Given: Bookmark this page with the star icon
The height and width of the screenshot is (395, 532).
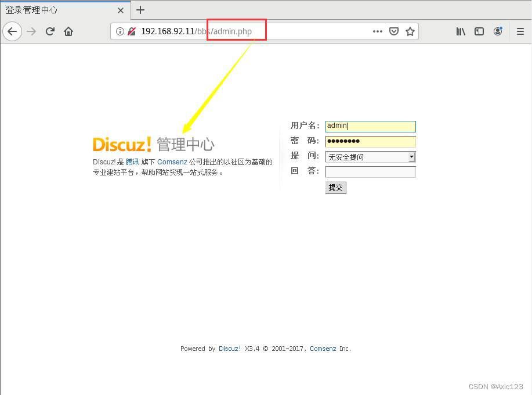Looking at the screenshot, I should pyautogui.click(x=410, y=31).
